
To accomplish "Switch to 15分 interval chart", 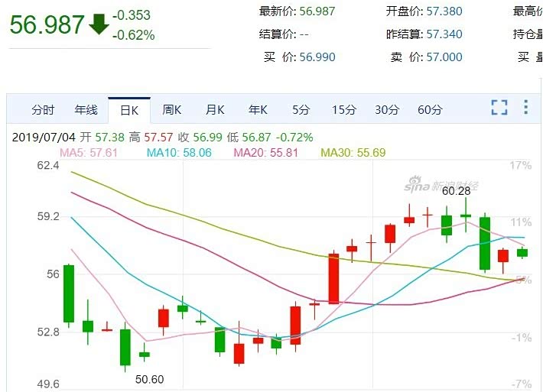I will coord(344,110).
